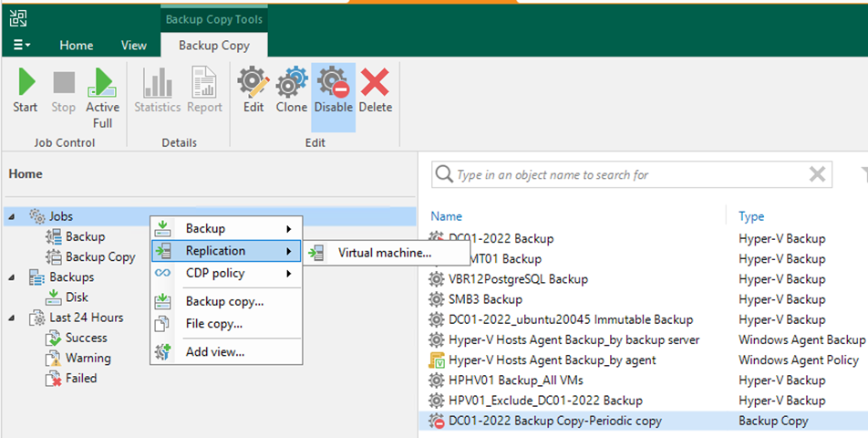Screen dimensions: 868x438
Task: Click the Backup Copy type cell
Action: point(773,421)
